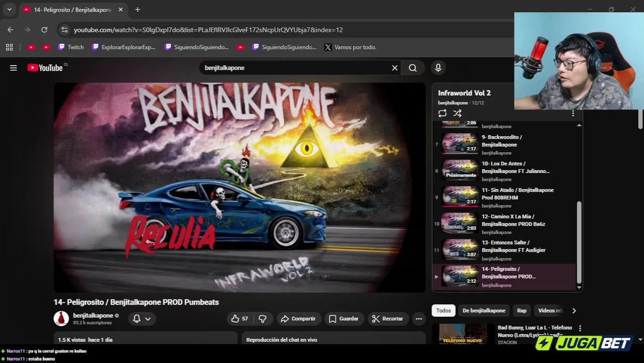Open first YouTube bookmark icon
Screen dimensions: 644x363
31,47
